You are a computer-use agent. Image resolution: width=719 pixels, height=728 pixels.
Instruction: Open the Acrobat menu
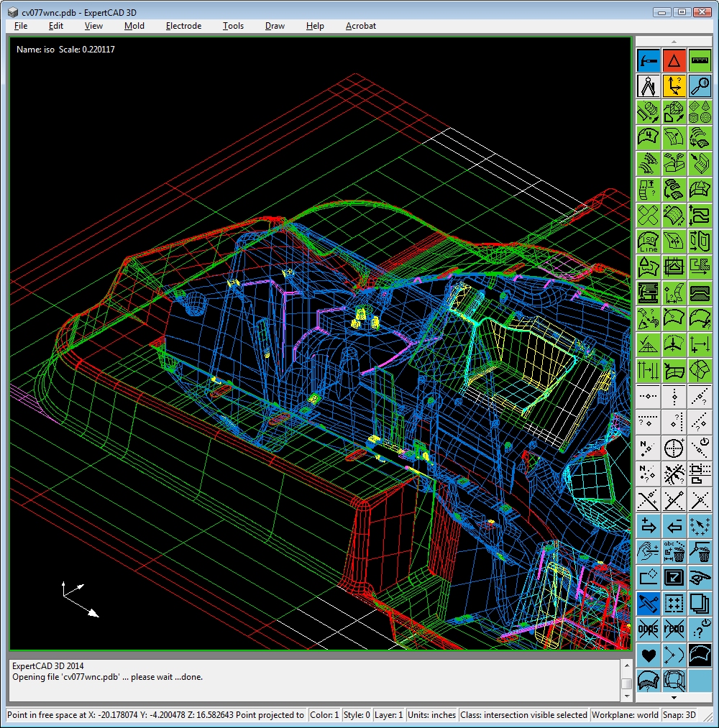pyautogui.click(x=361, y=26)
